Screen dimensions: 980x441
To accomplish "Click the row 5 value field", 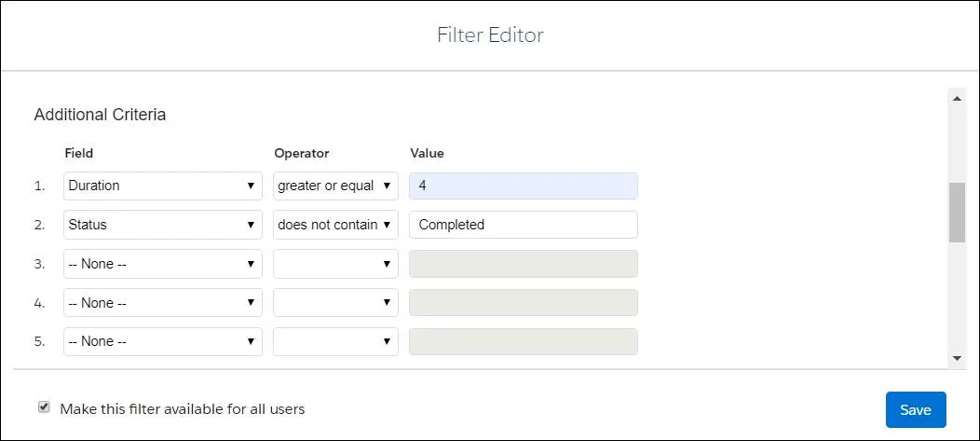I will pos(523,341).
